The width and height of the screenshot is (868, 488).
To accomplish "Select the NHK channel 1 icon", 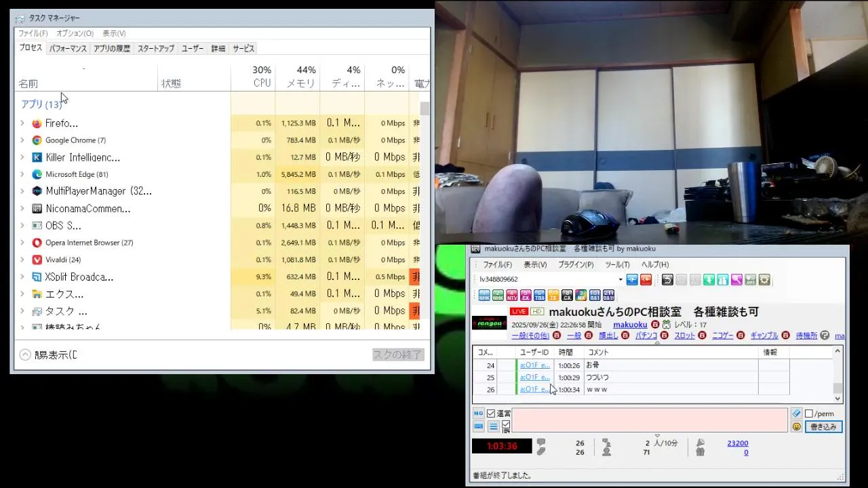I will 484,296.
